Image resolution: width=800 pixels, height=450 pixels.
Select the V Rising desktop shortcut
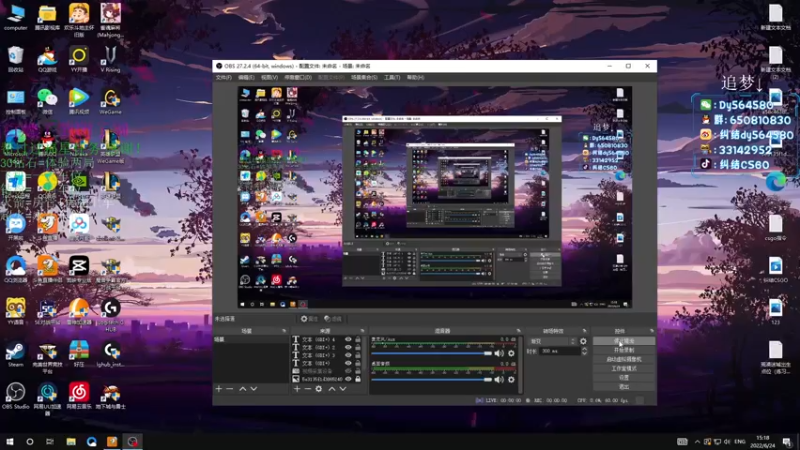click(x=110, y=59)
